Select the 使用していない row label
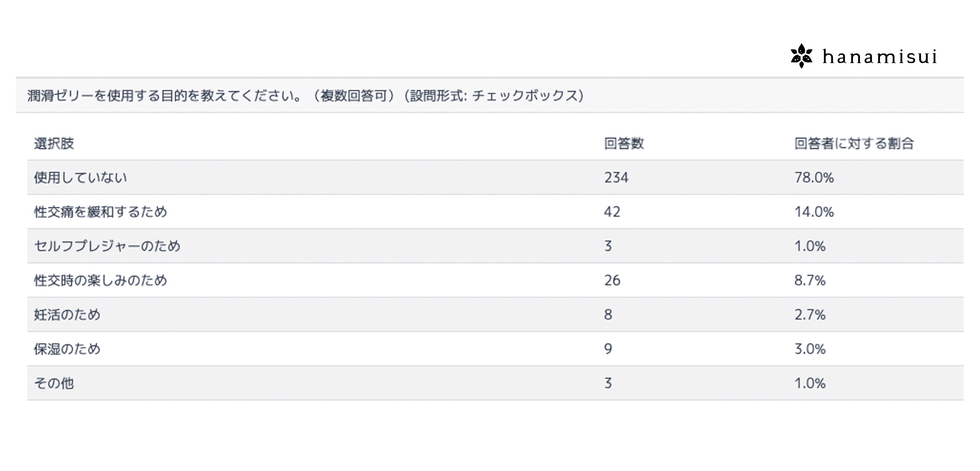Image resolution: width=980 pixels, height=471 pixels. tap(81, 178)
